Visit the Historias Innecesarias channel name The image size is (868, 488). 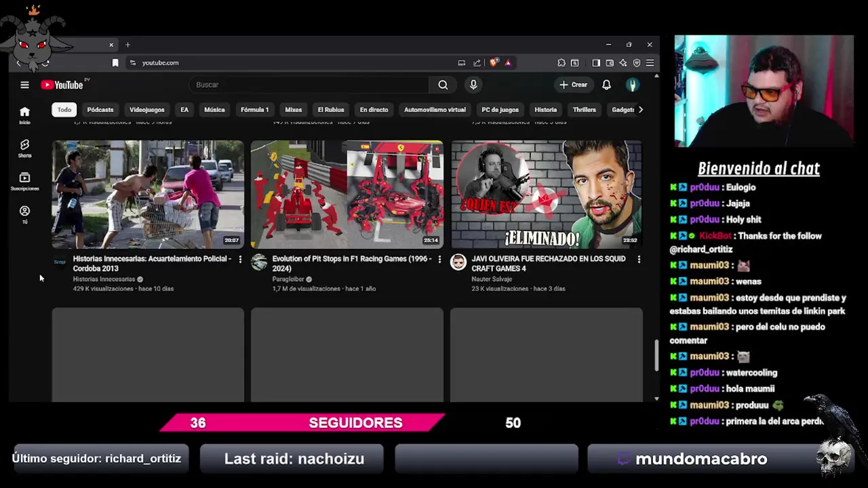(104, 279)
